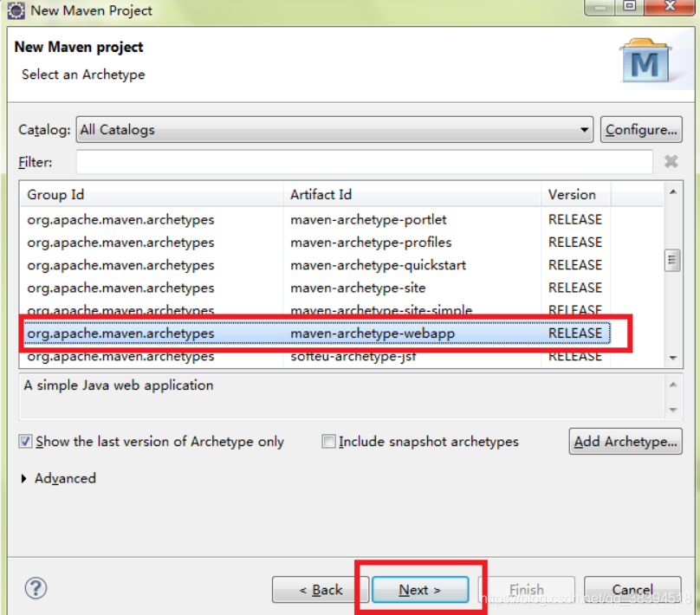
Task: Click 'A simple Java web application' description text
Action: coord(119,385)
